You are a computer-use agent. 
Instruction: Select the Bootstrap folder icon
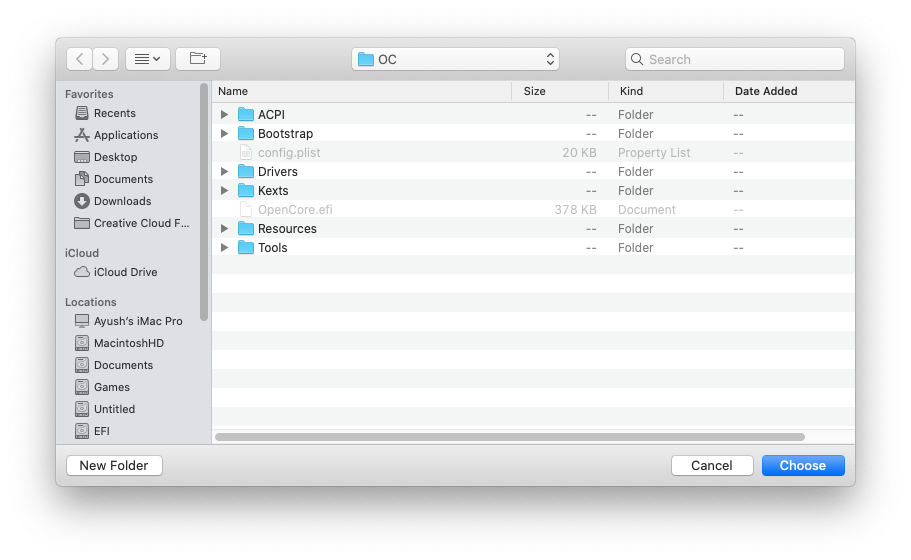[x=246, y=134]
